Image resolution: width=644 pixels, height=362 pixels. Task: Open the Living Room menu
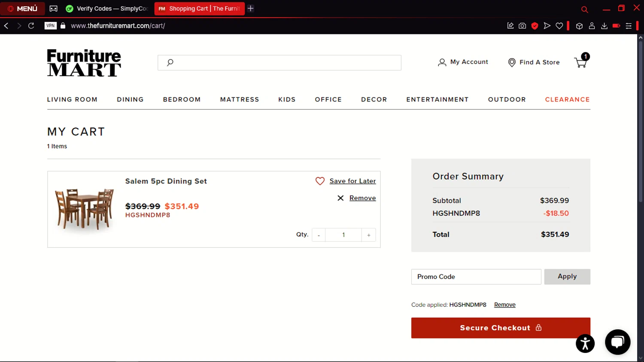[72, 100]
